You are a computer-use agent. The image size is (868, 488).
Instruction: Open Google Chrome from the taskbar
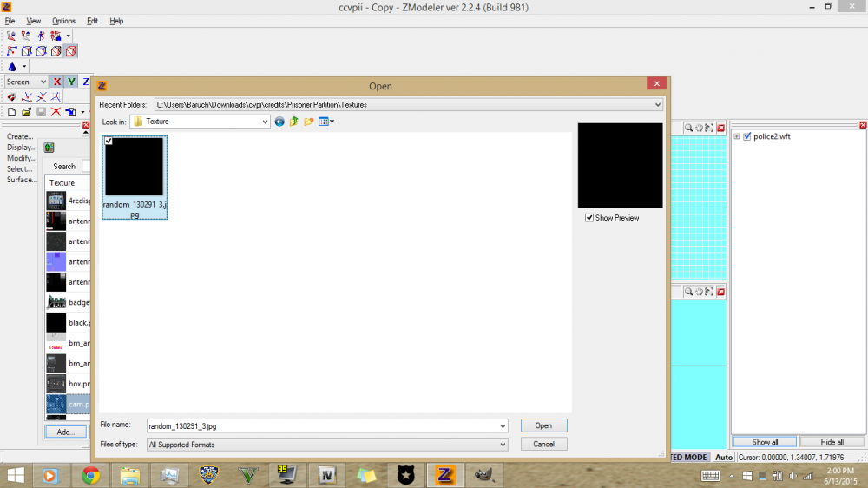(x=90, y=475)
